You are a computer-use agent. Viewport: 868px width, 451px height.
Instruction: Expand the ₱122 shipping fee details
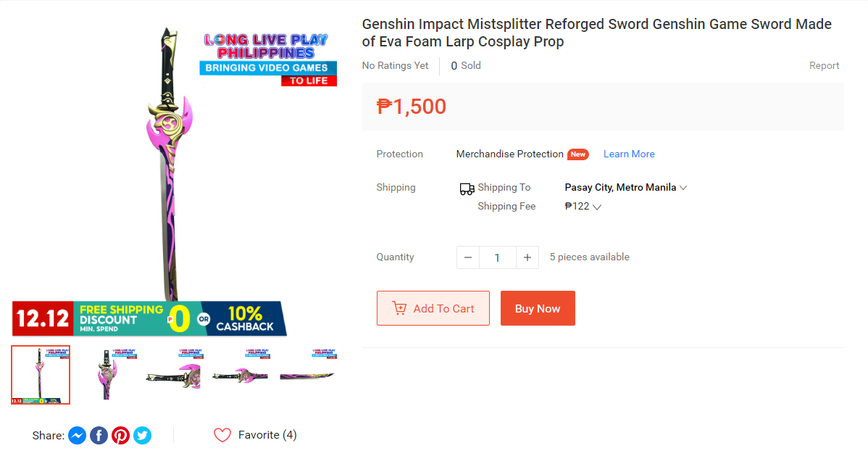(597, 207)
